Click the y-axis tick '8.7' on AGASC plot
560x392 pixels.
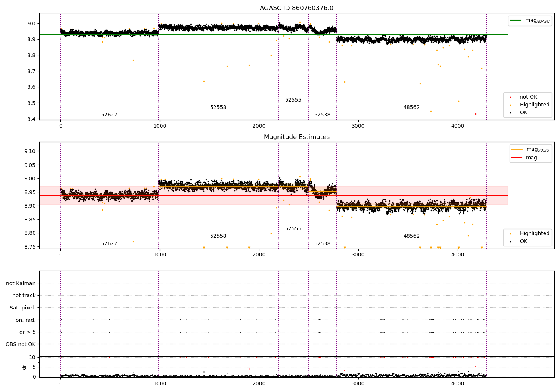pos(31,71)
